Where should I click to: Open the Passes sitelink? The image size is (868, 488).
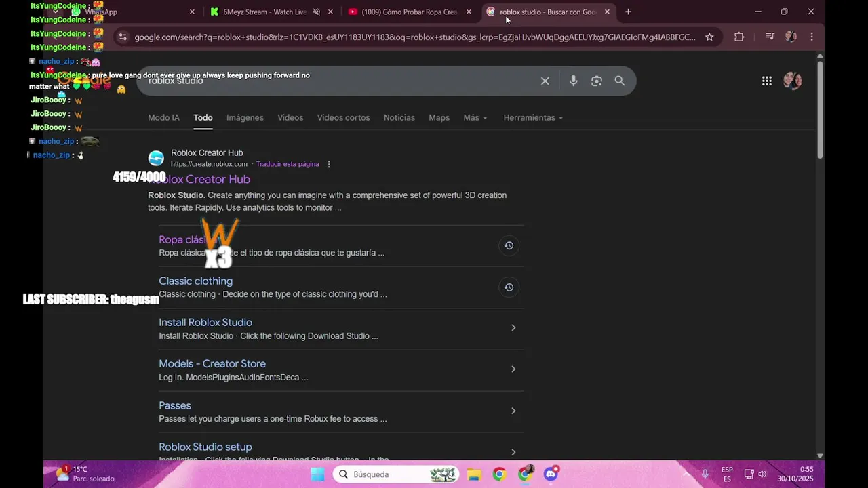(x=175, y=405)
